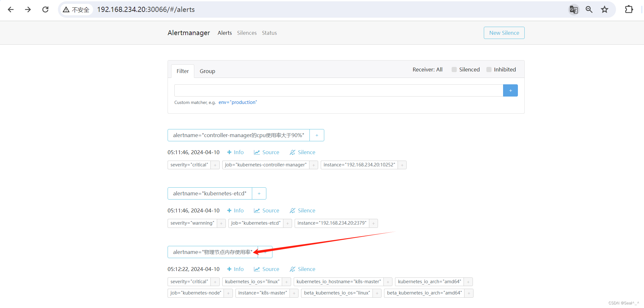Click the 05:11:46 timestamp of controller-manager alert
Screen dimensions: 644x308
pyautogui.click(x=194, y=152)
